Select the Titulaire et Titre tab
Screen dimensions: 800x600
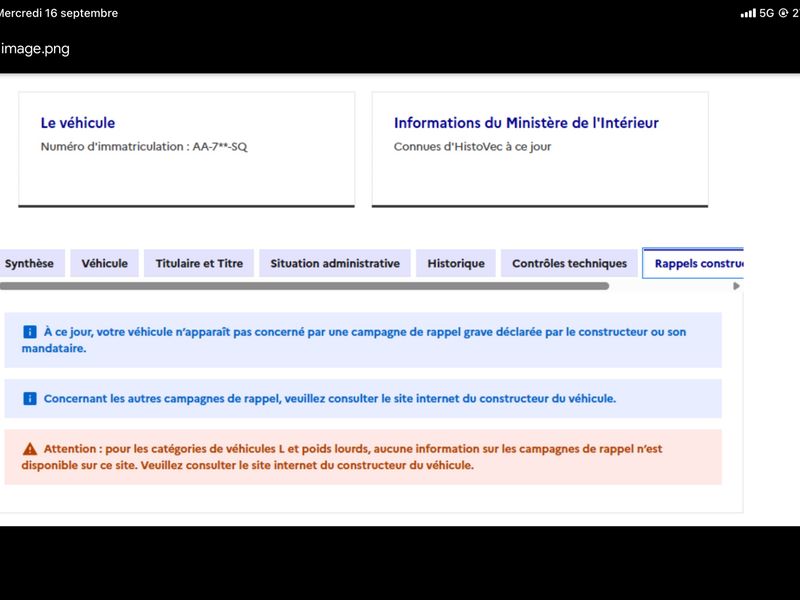click(199, 263)
